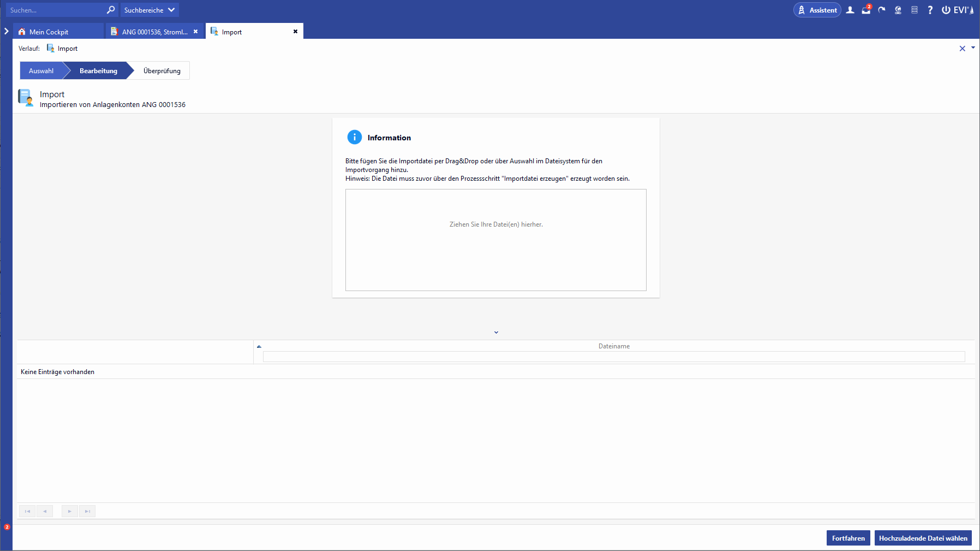Click the power logout icon
This screenshot has height=551, width=980.
pos(946,10)
